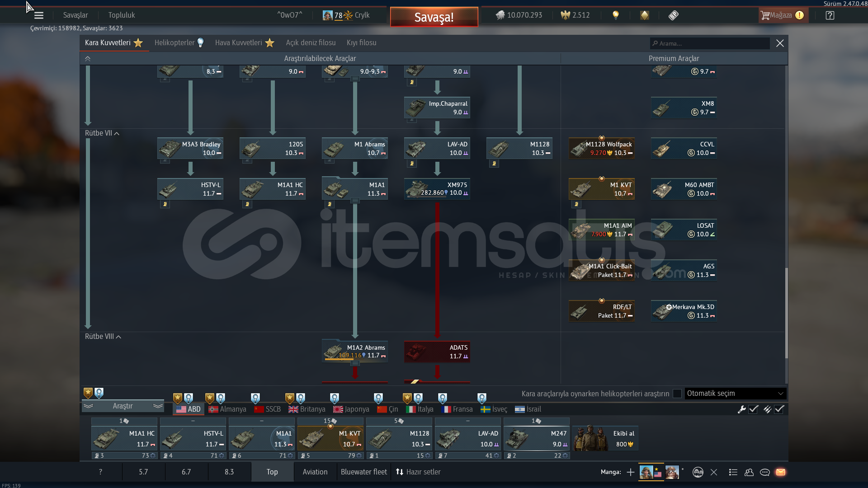Open glowing mail envelope icon

[x=781, y=472]
